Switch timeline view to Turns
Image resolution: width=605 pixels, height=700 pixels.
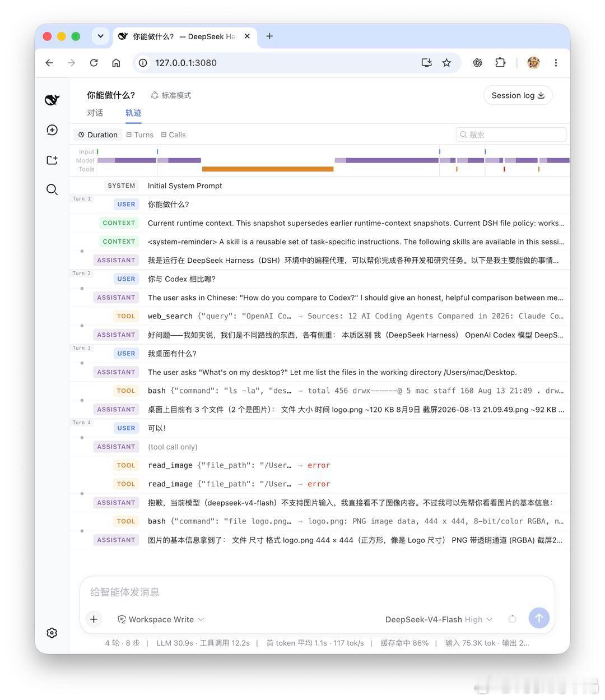(140, 135)
